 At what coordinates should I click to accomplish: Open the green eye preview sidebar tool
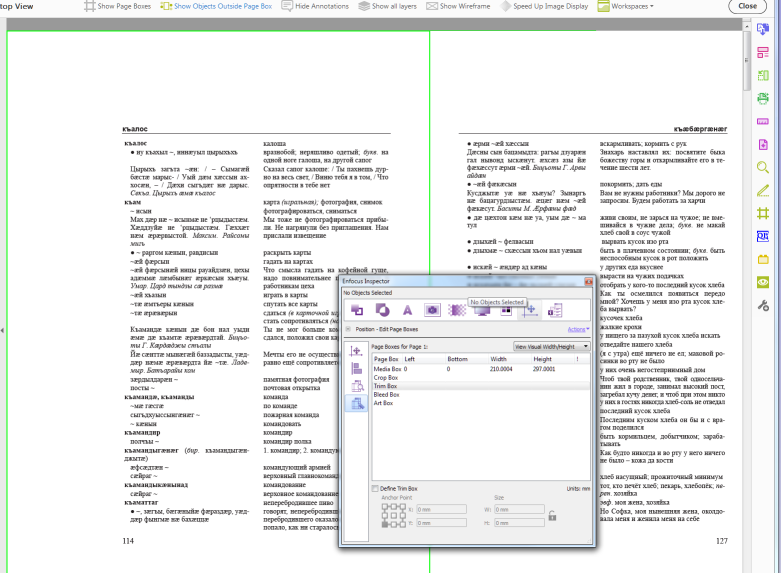click(x=763, y=283)
